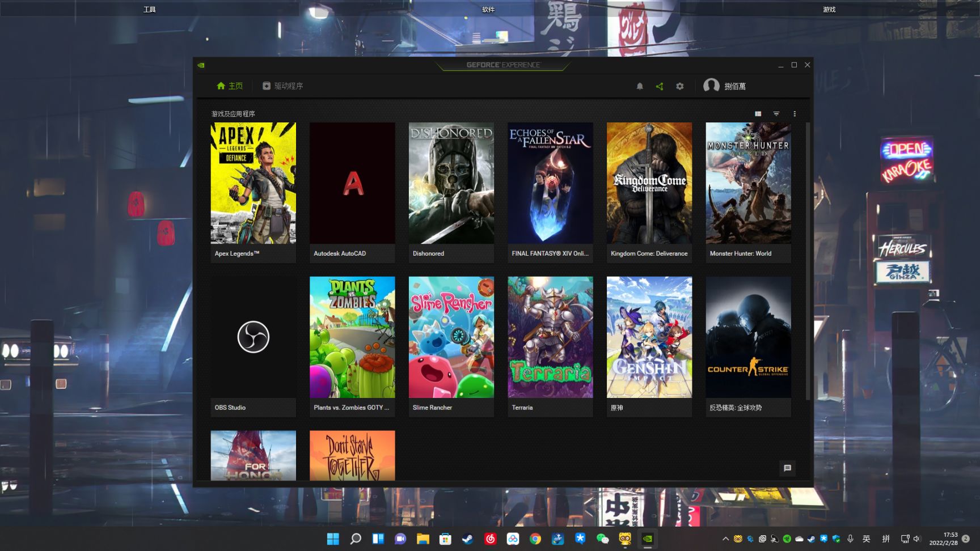The width and height of the screenshot is (980, 551).
Task: Switch to the 主页 home tab
Action: coord(230,86)
